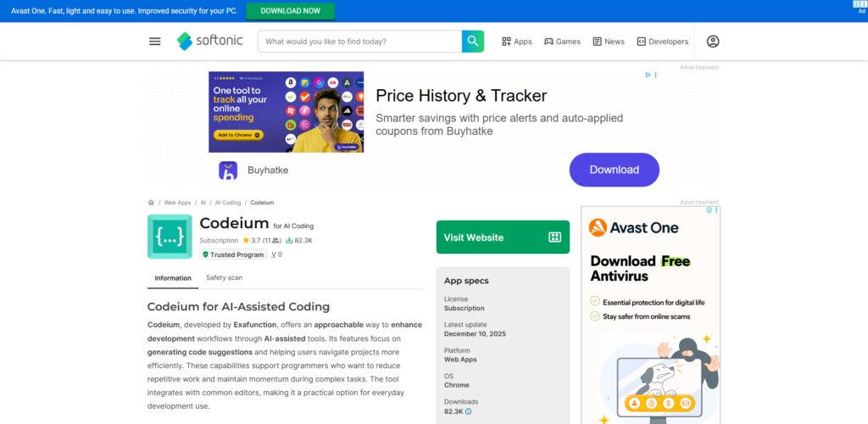Screen dimensions: 868x424
Task: Open the Apps menu
Action: [x=516, y=42]
